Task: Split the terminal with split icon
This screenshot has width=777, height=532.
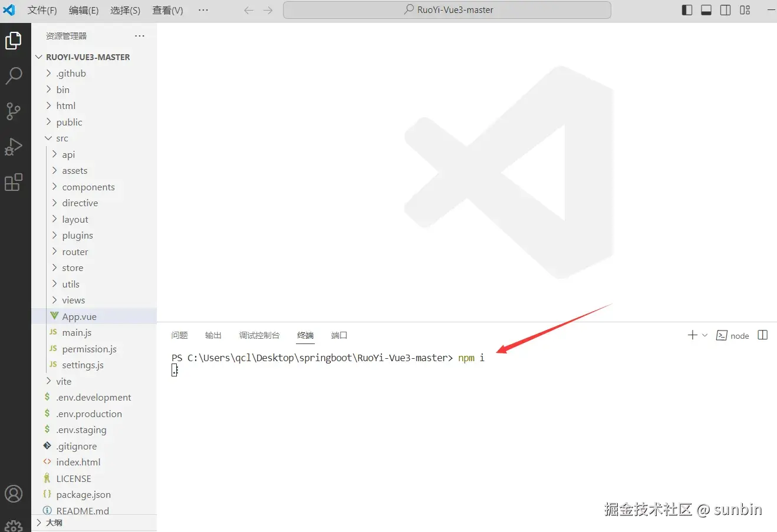Action: pos(762,335)
